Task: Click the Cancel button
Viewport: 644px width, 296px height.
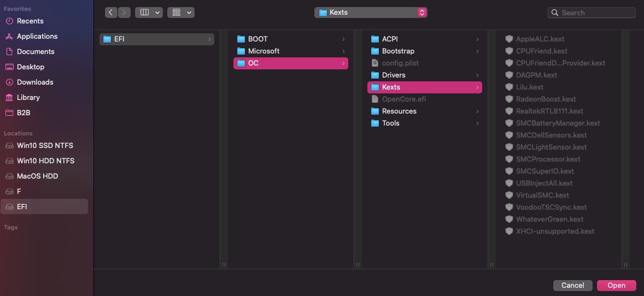Action: click(x=573, y=285)
